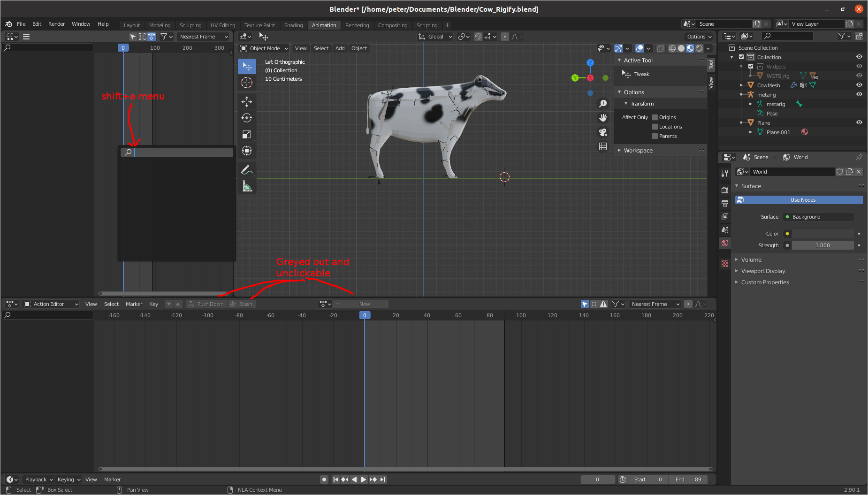Enable Affect Only Origins checkbox

point(655,117)
